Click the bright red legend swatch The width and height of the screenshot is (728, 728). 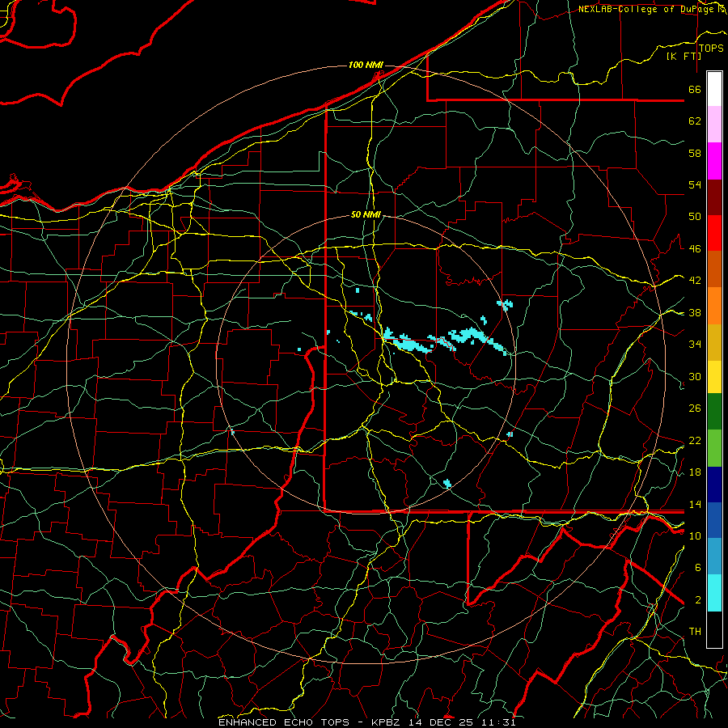pyautogui.click(x=714, y=233)
